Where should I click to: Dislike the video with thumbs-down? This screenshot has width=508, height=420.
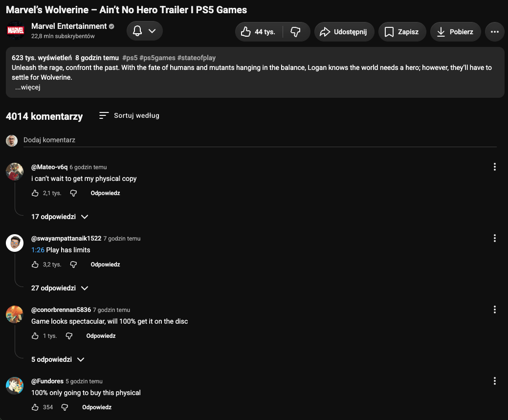(x=296, y=32)
